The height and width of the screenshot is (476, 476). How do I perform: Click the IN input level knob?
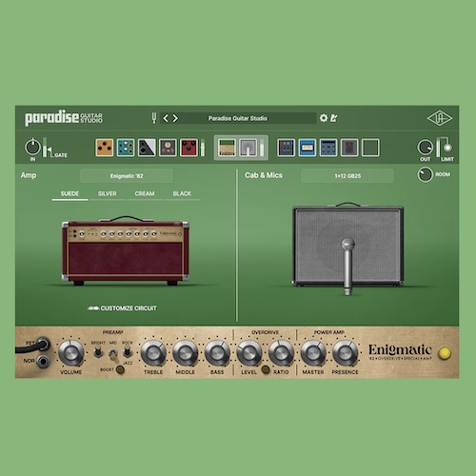(x=33, y=147)
